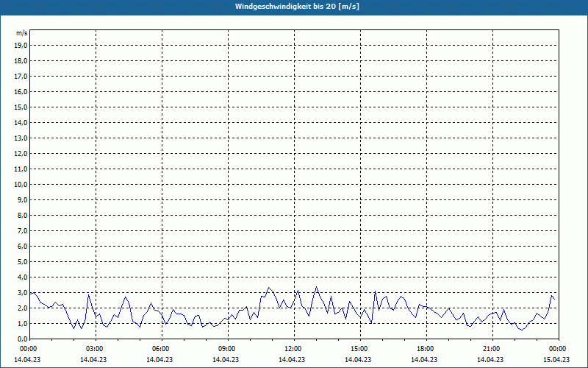Screen dimensions: 588x368
Task: Select the 12,0 y-axis tick label
Action: pos(21,154)
